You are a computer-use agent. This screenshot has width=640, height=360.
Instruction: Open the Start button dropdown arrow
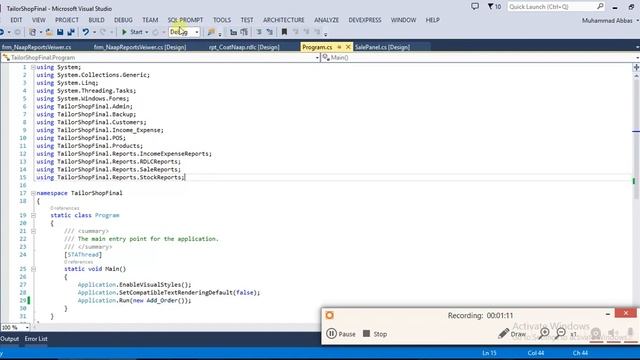point(147,32)
